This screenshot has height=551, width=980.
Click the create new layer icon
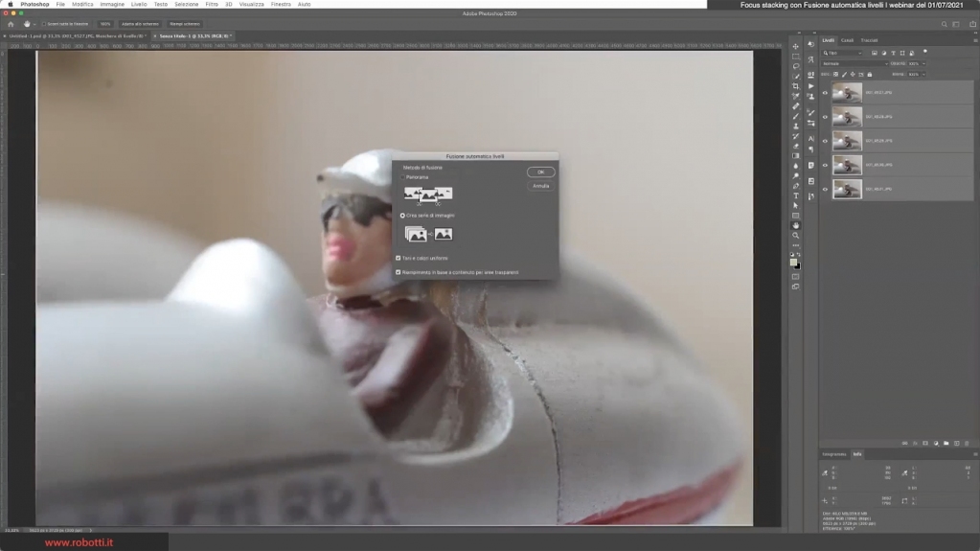[956, 444]
